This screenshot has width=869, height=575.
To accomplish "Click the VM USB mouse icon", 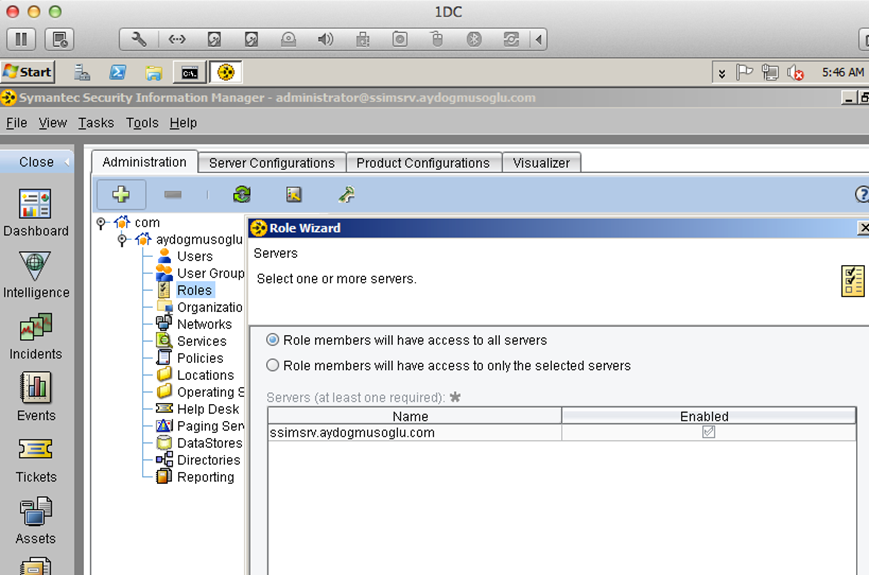I will point(437,39).
